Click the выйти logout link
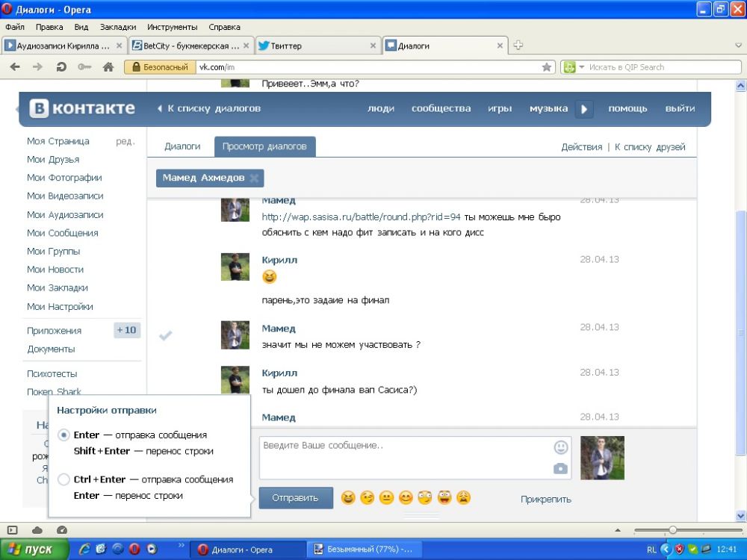Viewport: 747px width, 560px height. [681, 108]
